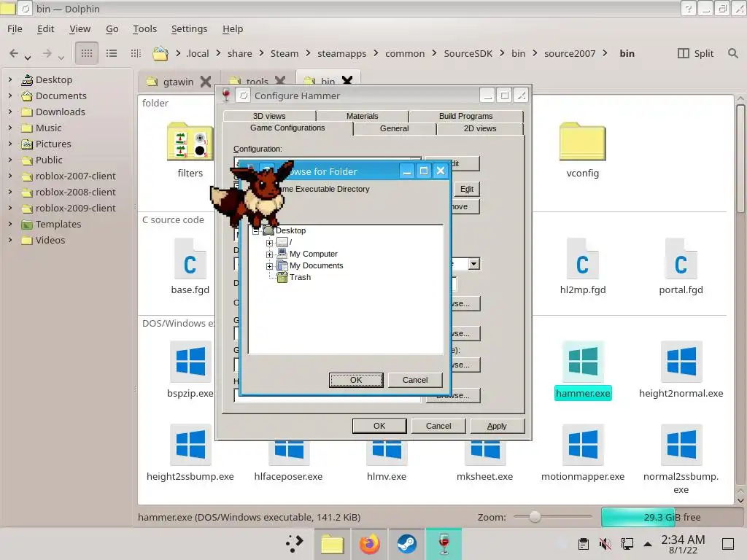The height and width of the screenshot is (560, 747).
Task: Click show desktop button on taskbar
Action: (x=727, y=544)
